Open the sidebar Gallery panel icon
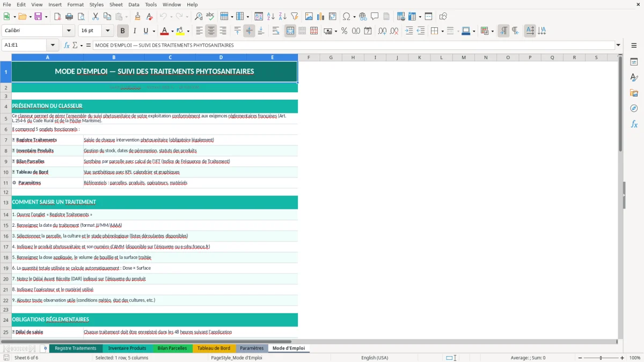The height and width of the screenshot is (362, 644). [634, 93]
